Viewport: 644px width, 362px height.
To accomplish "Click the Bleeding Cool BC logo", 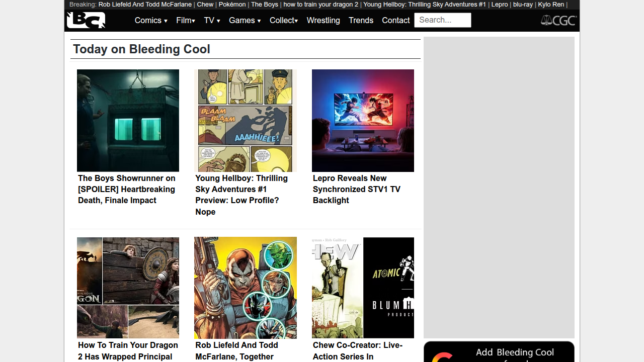I will 86,20.
